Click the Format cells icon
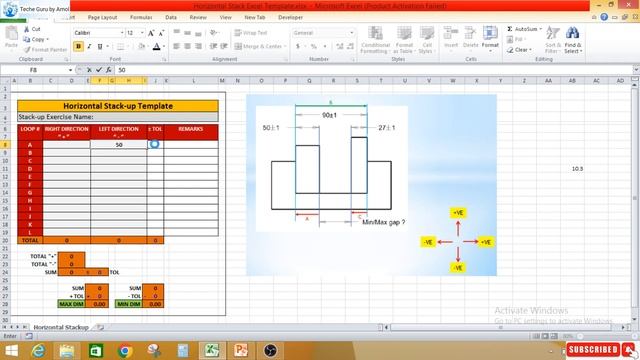This screenshot has width=640, height=360. pyautogui.click(x=490, y=33)
